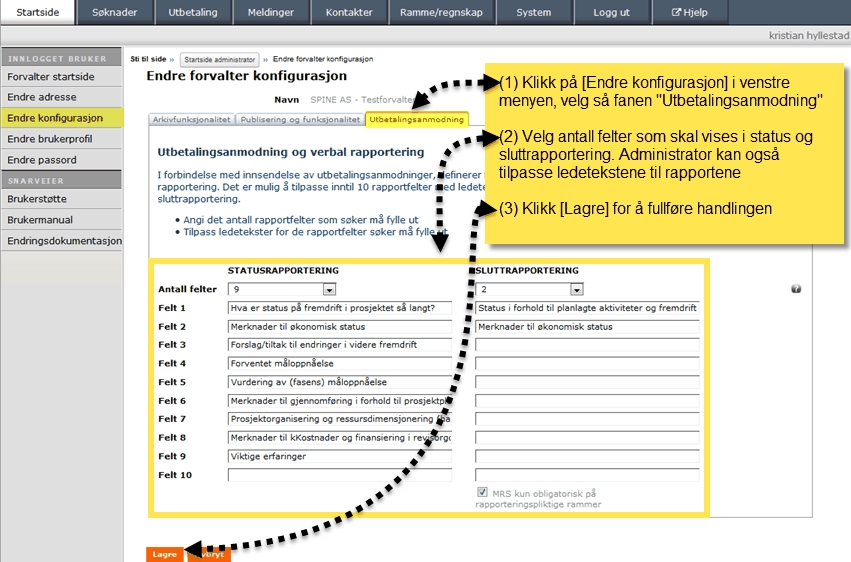Click Statusrapportering Felt 9 Viktige erfaringer field

pyautogui.click(x=340, y=456)
